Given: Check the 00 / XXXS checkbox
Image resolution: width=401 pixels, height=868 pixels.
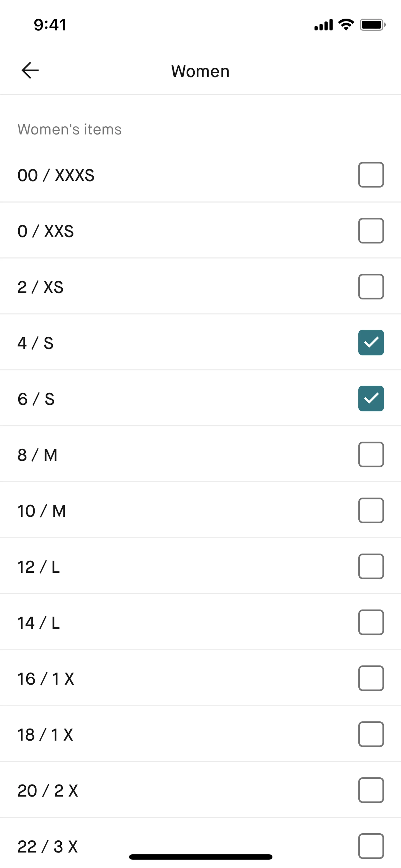Looking at the screenshot, I should pyautogui.click(x=371, y=175).
